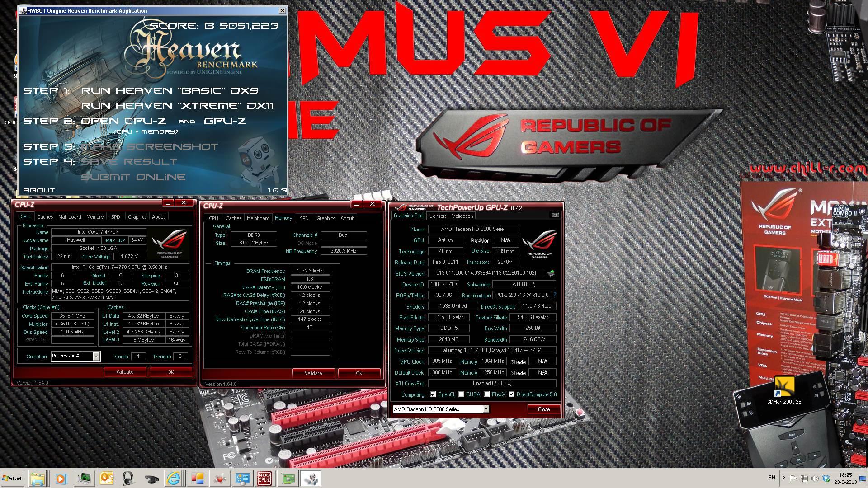Open SPD tab in left CPU-Z window
868x488 pixels.
(x=116, y=217)
